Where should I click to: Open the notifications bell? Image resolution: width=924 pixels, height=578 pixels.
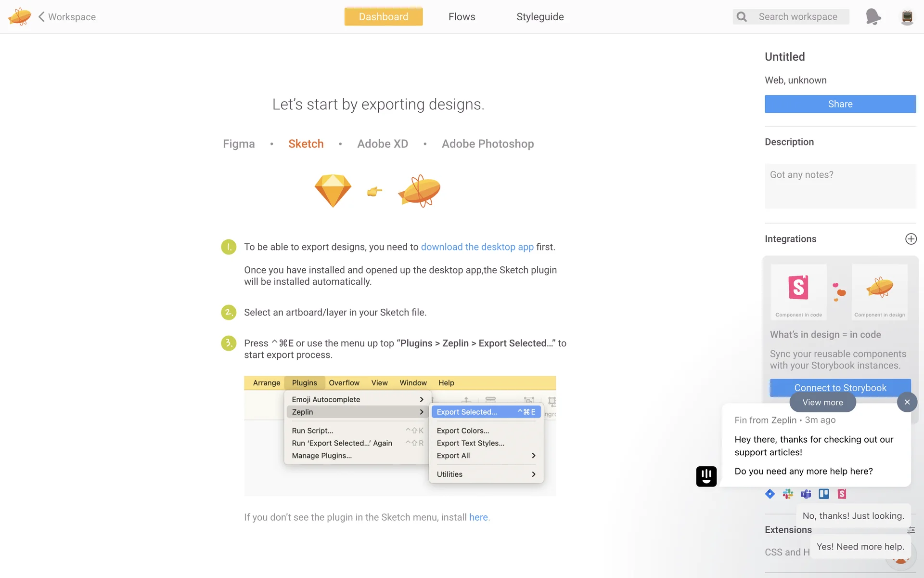coord(873,17)
